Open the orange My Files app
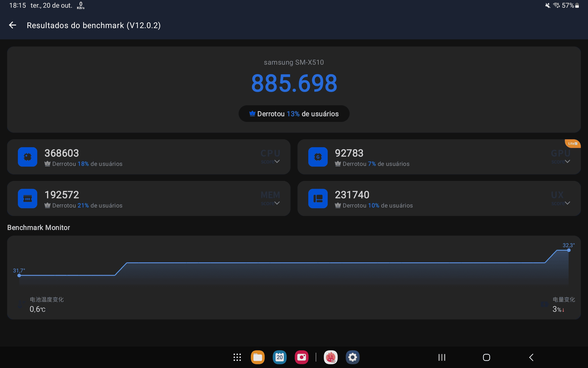 coord(258,357)
